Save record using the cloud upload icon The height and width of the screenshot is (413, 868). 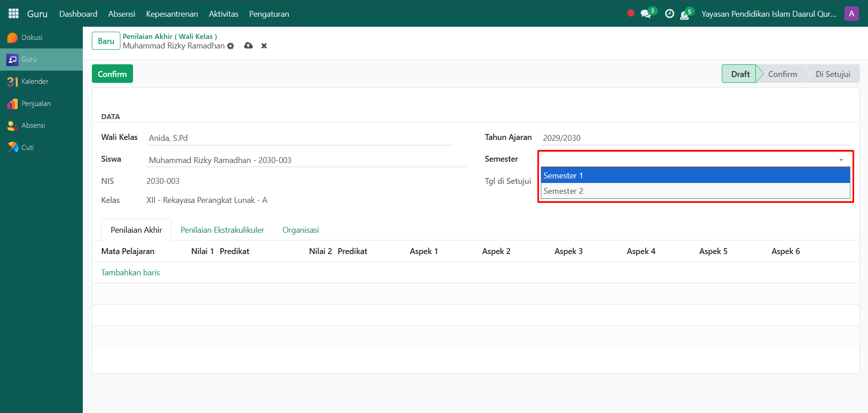click(x=248, y=46)
